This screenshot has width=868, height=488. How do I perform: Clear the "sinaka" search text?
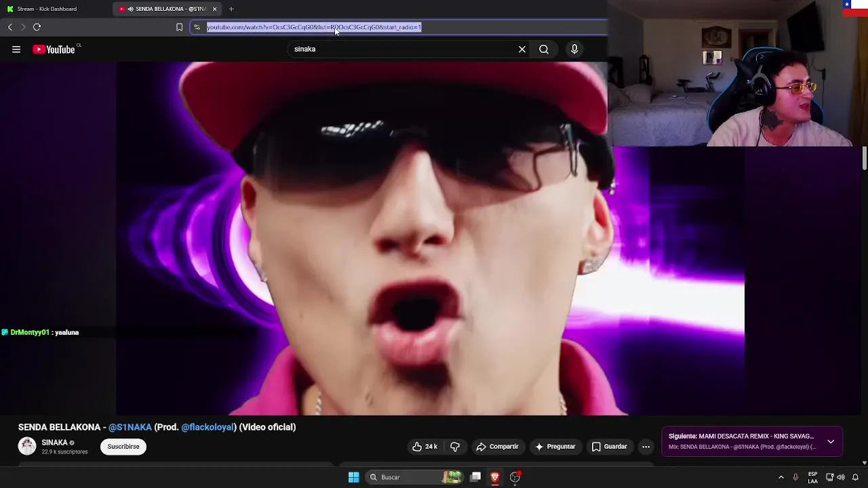pos(522,49)
